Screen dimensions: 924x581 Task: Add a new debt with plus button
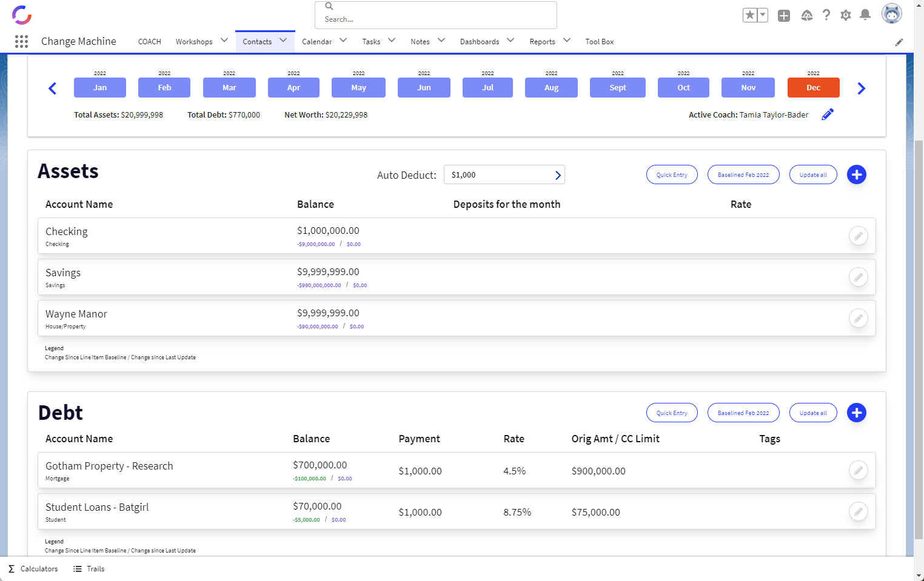[x=857, y=413]
